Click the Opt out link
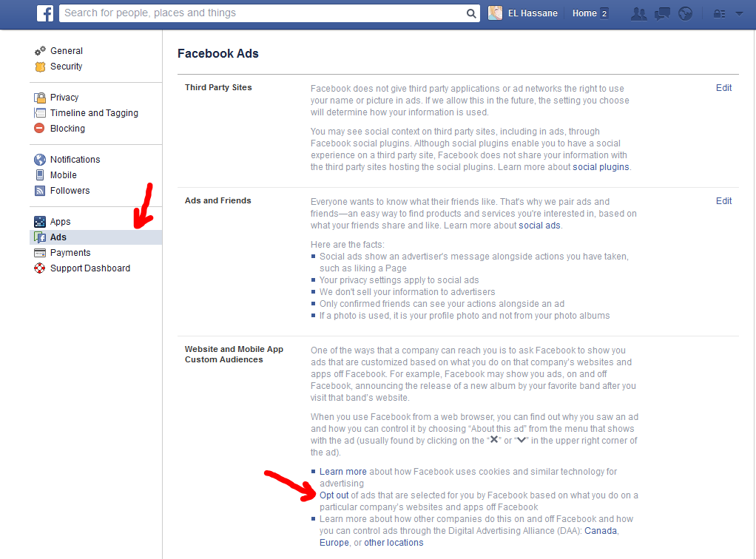Viewport: 756px width, 559px height. point(334,495)
